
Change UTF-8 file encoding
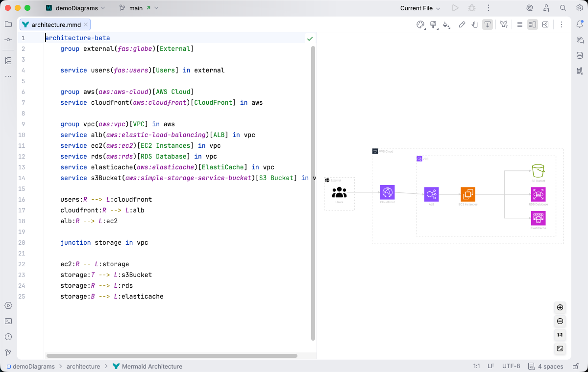click(x=511, y=366)
